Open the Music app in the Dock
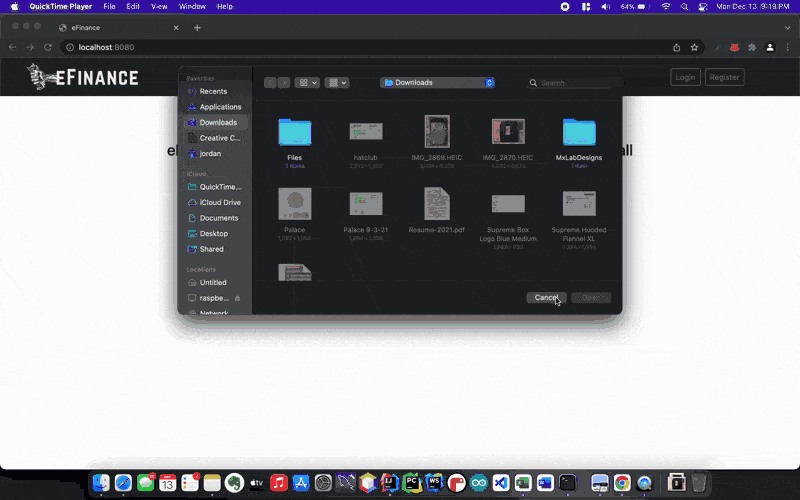This screenshot has height=500, width=800. [x=279, y=483]
